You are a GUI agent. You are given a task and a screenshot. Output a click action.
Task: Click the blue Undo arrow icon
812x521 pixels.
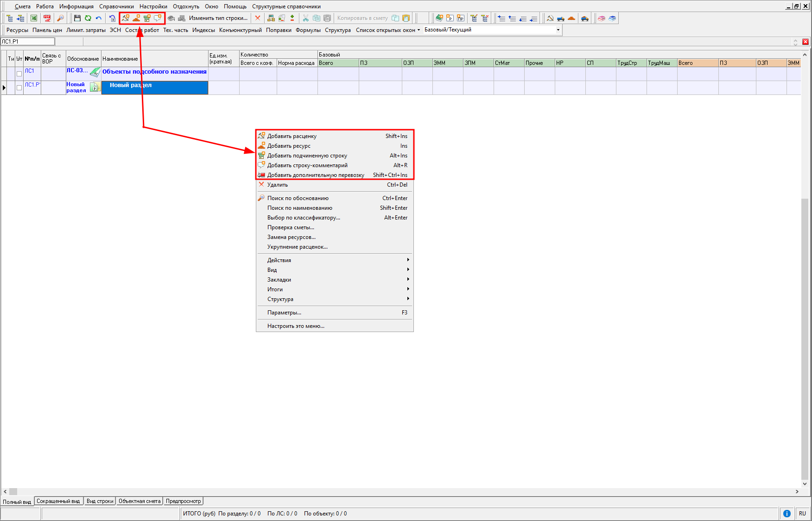pyautogui.click(x=99, y=19)
